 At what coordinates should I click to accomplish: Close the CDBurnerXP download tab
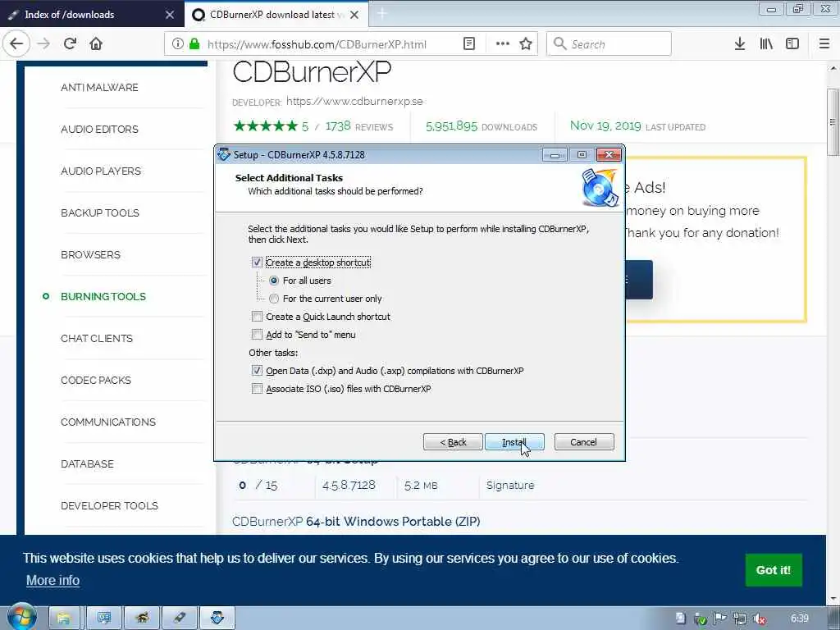click(354, 15)
